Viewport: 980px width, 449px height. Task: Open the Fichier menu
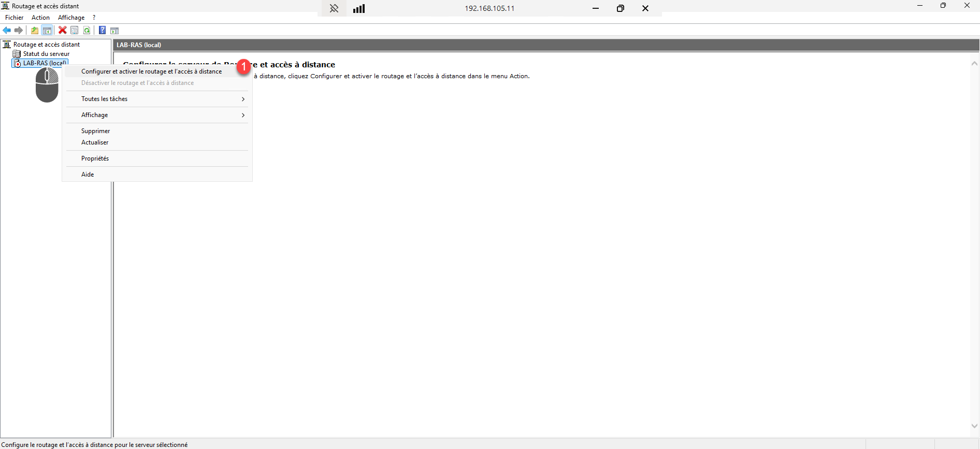pyautogui.click(x=15, y=18)
